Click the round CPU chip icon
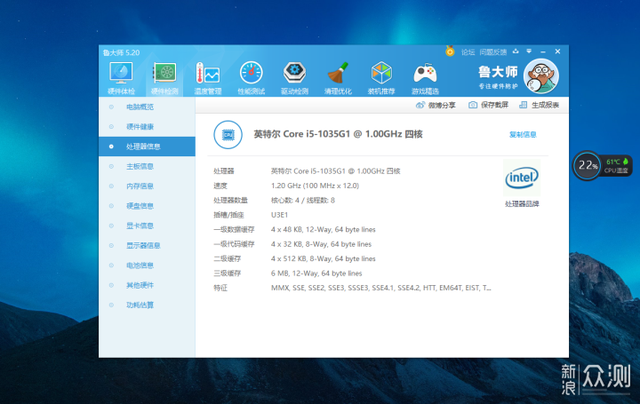This screenshot has width=640, height=404. [228, 135]
